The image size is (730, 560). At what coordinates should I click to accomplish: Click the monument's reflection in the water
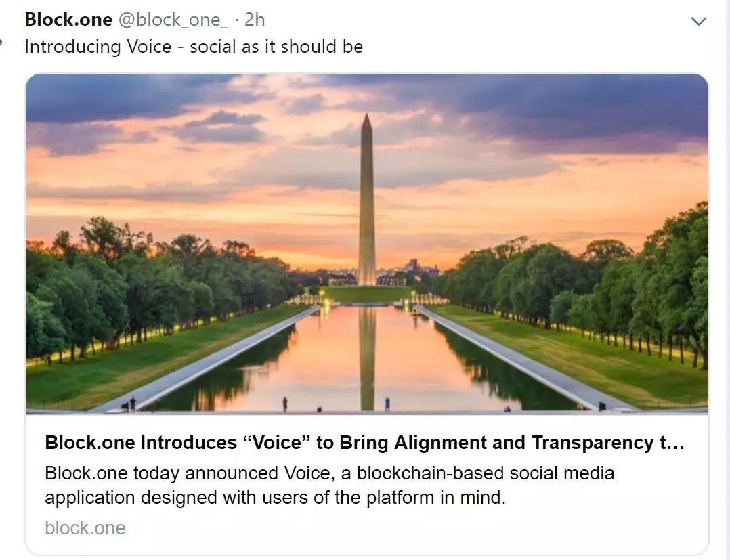pos(367,358)
